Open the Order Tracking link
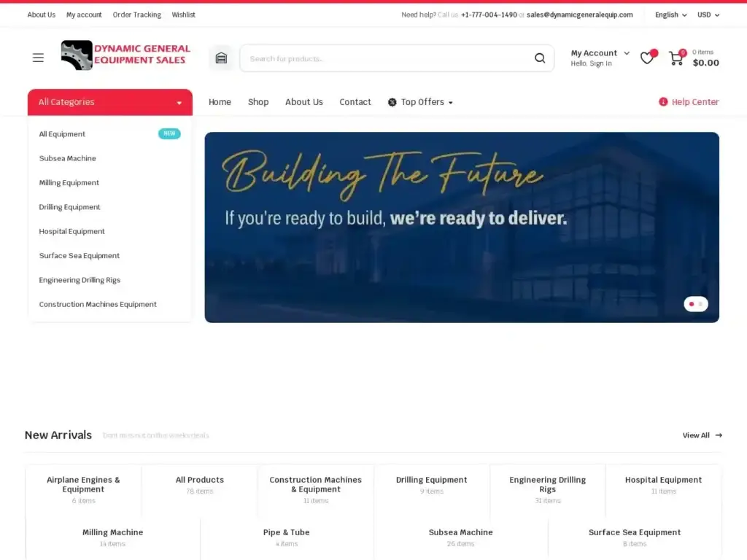Screen dimensions: 747x560 pos(137,15)
